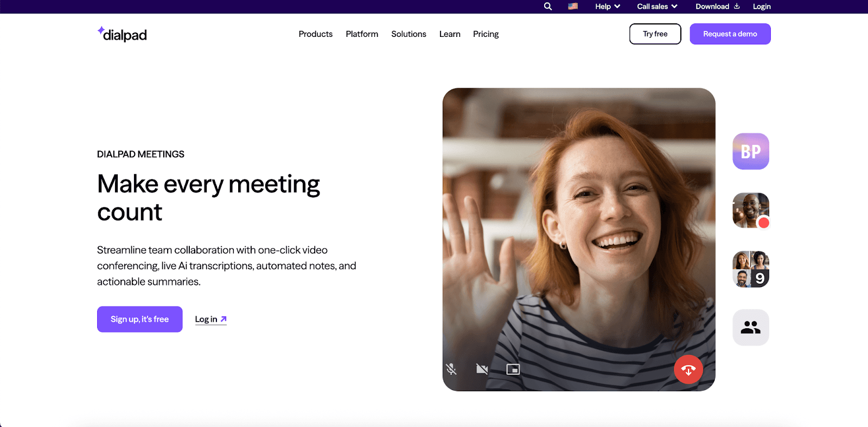Toggle the camera-off video icon

coord(482,369)
